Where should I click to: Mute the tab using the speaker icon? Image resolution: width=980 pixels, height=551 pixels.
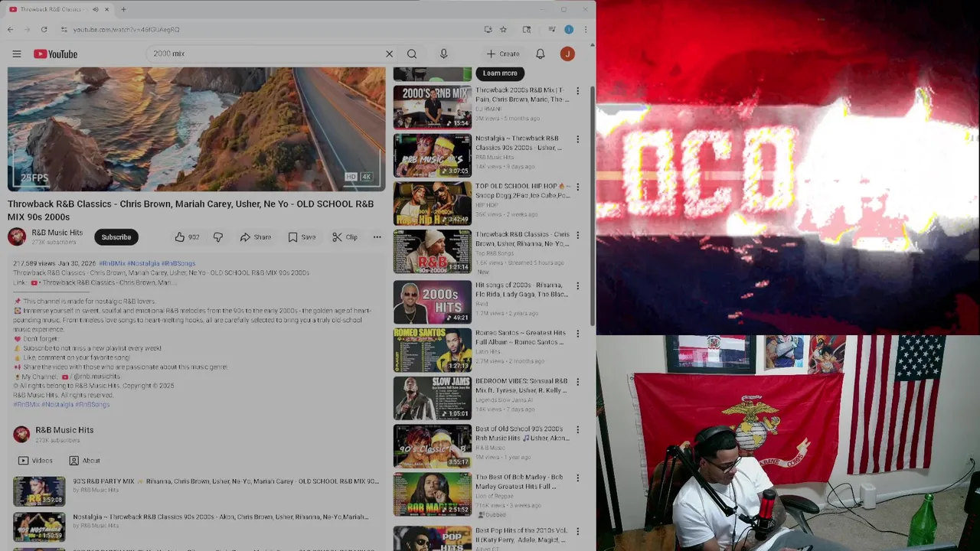pyautogui.click(x=95, y=9)
